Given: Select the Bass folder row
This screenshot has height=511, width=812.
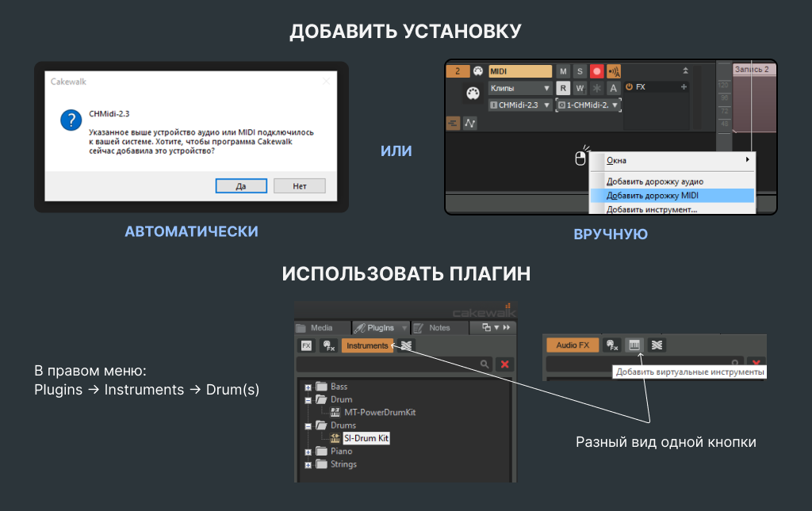Looking at the screenshot, I should click(x=332, y=387).
